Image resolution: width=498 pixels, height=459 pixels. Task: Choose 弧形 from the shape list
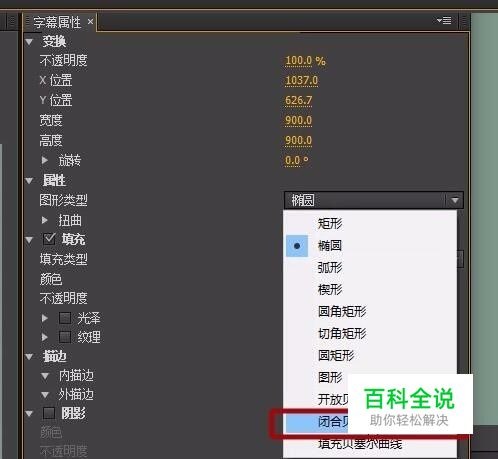coord(370,267)
